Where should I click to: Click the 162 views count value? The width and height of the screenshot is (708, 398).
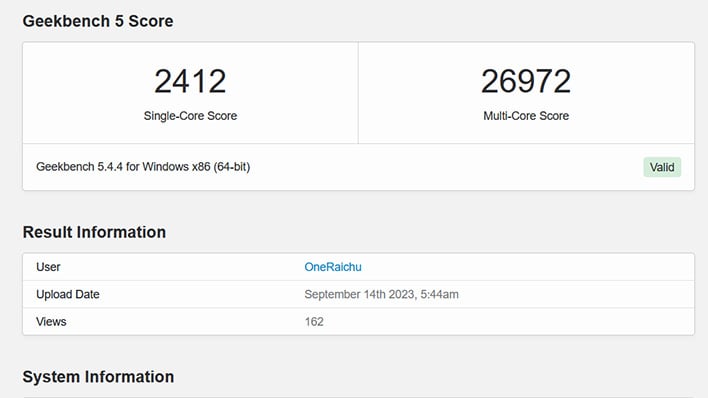click(314, 322)
